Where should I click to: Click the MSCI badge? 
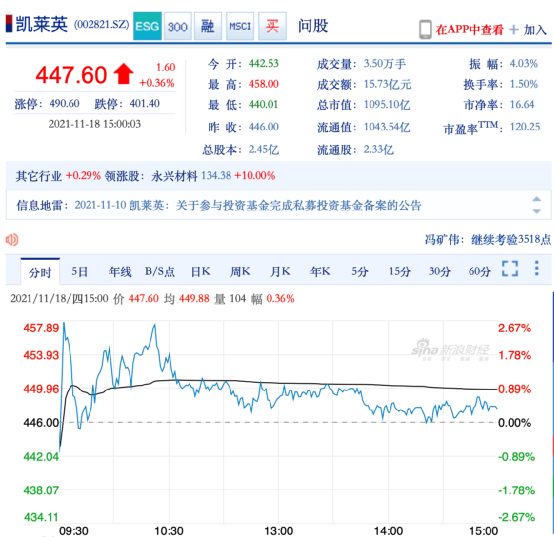pyautogui.click(x=240, y=26)
